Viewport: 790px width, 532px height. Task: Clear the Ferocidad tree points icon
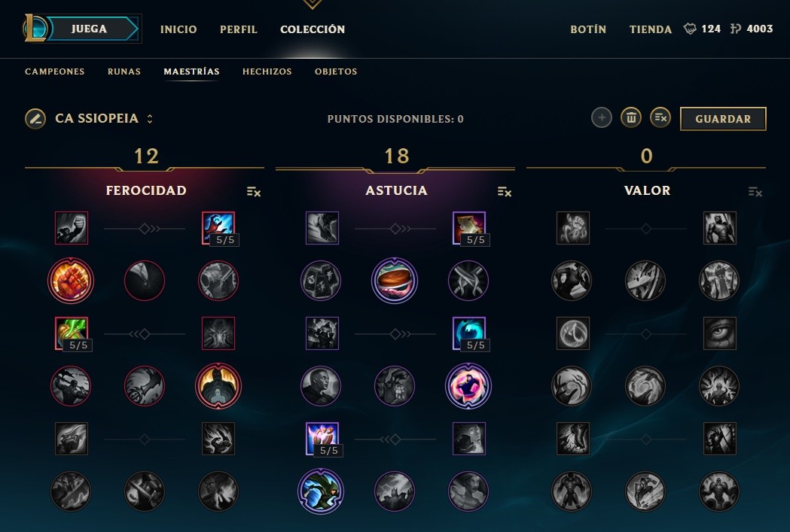254,191
